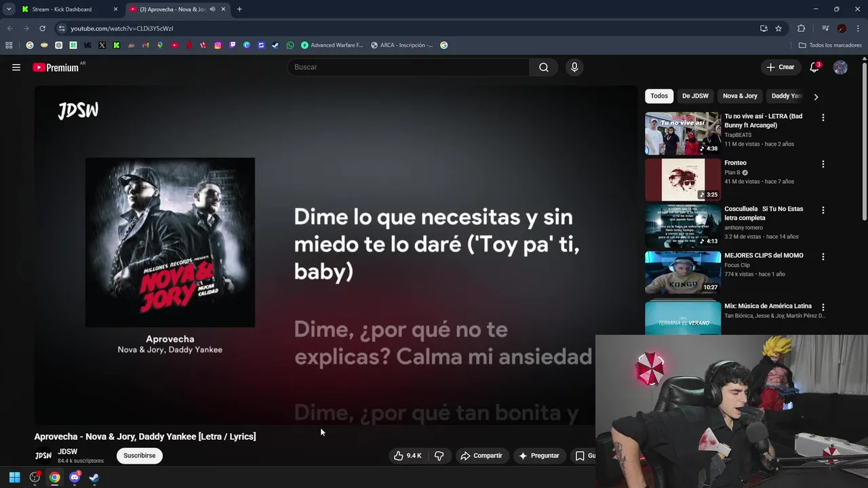Click the Windows Start button

coord(14,477)
